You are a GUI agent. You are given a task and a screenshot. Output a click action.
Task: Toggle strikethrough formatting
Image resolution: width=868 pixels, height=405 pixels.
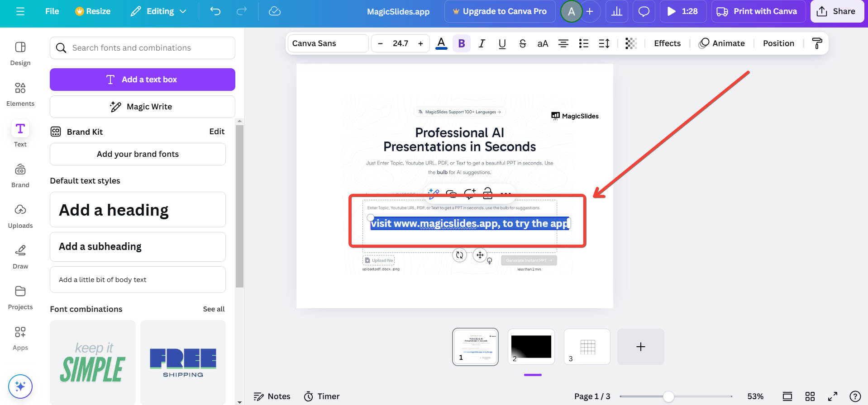(x=523, y=43)
